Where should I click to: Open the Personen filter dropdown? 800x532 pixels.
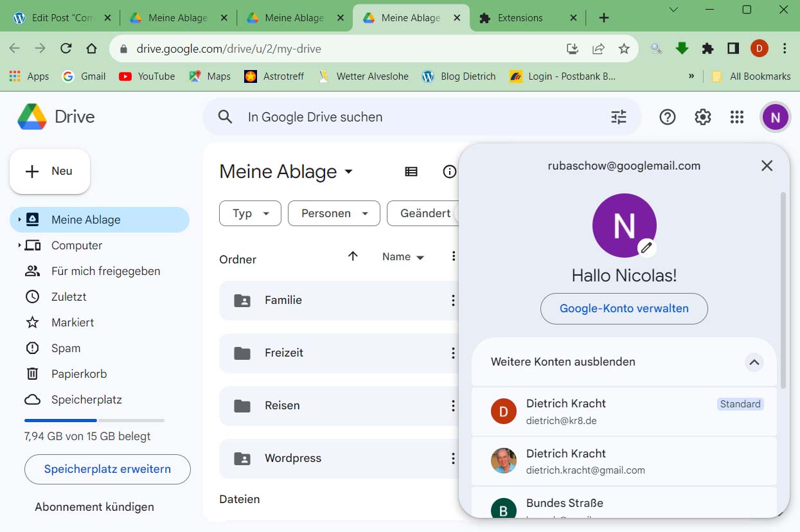(333, 213)
